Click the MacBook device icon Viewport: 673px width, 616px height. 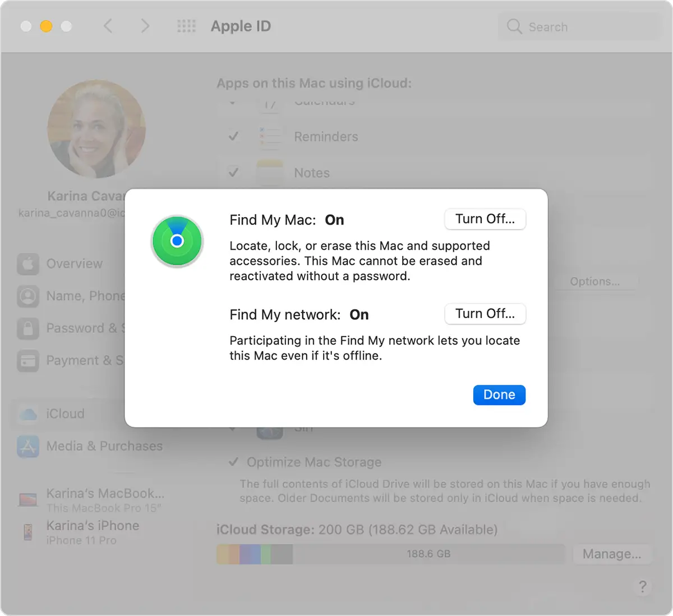pos(28,499)
